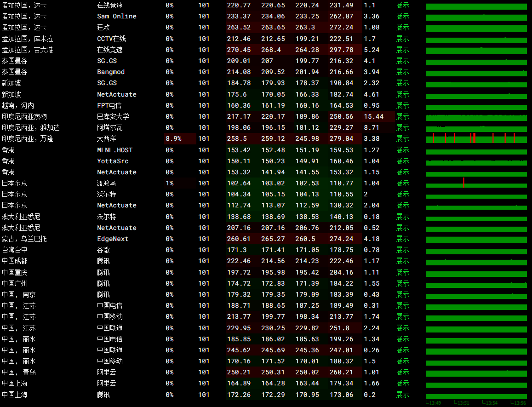
Task: Open 展示 for 香港 MLNL.HOST
Action: (x=402, y=150)
